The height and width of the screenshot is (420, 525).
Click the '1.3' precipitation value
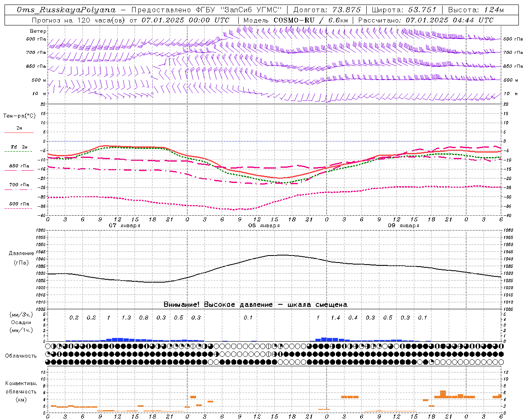point(126,318)
